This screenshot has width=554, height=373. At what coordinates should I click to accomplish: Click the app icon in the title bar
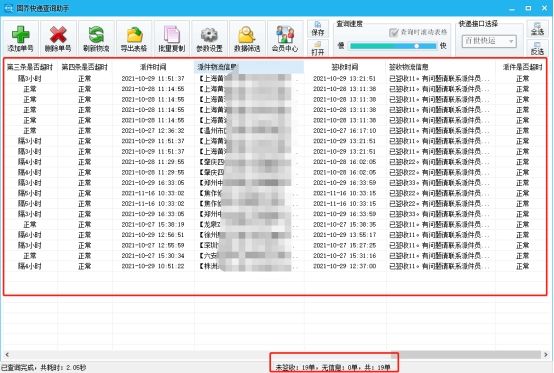(8, 8)
